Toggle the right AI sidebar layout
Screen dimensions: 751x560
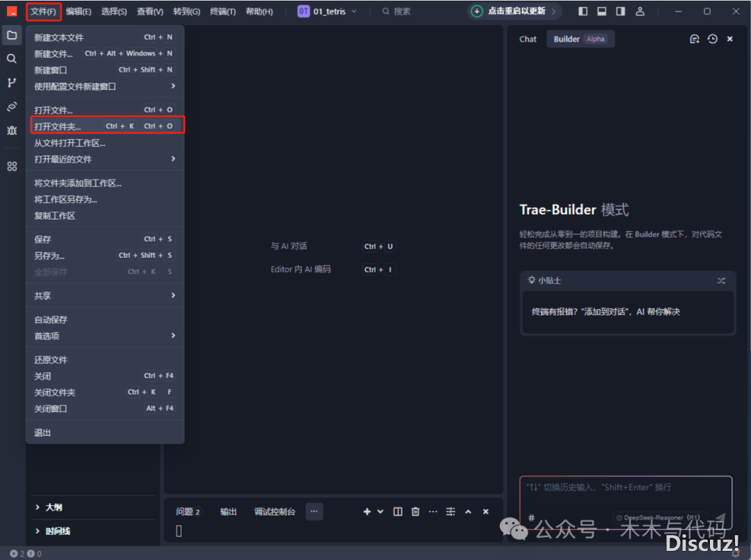pos(620,11)
